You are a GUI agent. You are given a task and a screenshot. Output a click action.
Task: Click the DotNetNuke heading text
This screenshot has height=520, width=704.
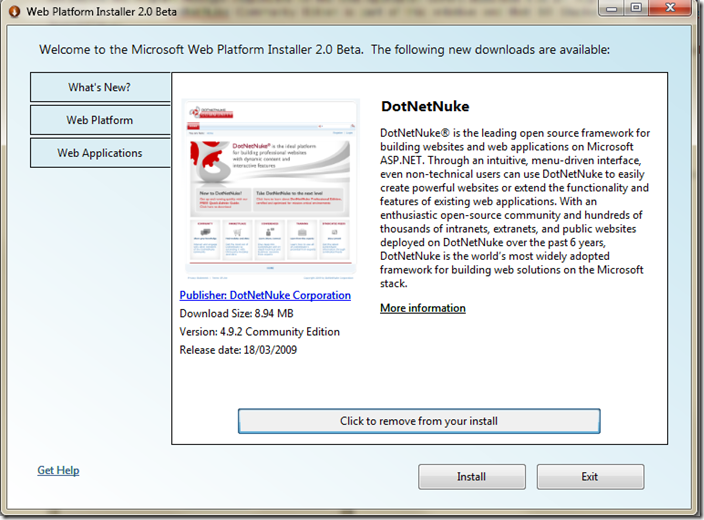(425, 106)
